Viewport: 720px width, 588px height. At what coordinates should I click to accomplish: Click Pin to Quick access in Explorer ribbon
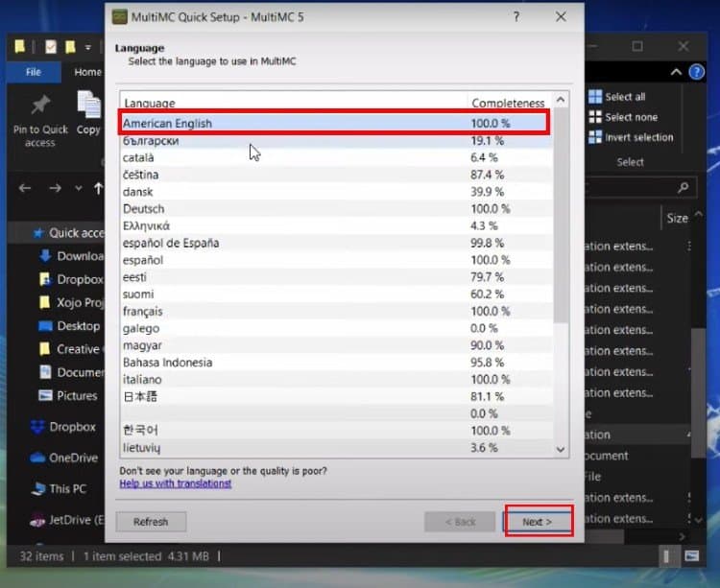coord(40,121)
